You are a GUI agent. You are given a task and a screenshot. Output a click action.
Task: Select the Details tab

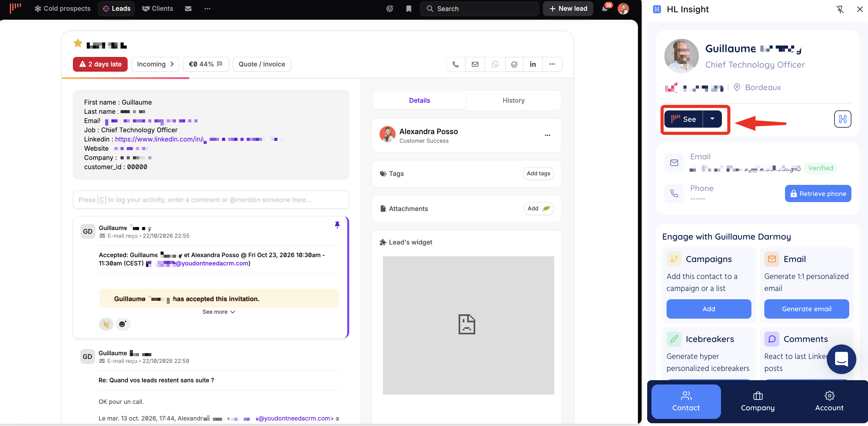420,101
